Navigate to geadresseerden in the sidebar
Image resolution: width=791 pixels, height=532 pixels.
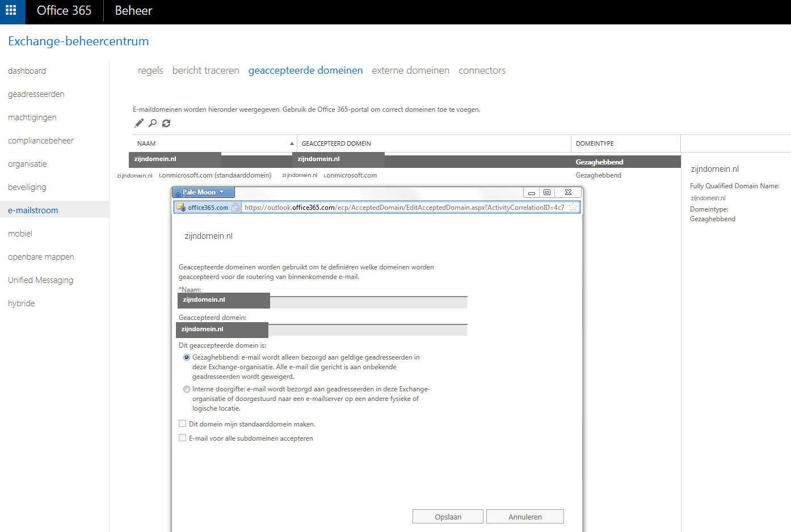(36, 94)
